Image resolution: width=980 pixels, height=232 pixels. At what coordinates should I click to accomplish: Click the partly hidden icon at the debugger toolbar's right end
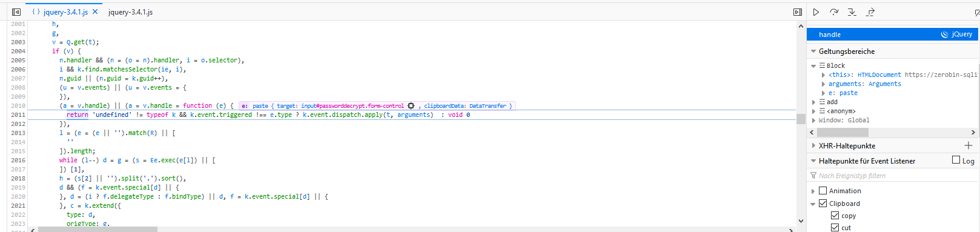tap(977, 12)
